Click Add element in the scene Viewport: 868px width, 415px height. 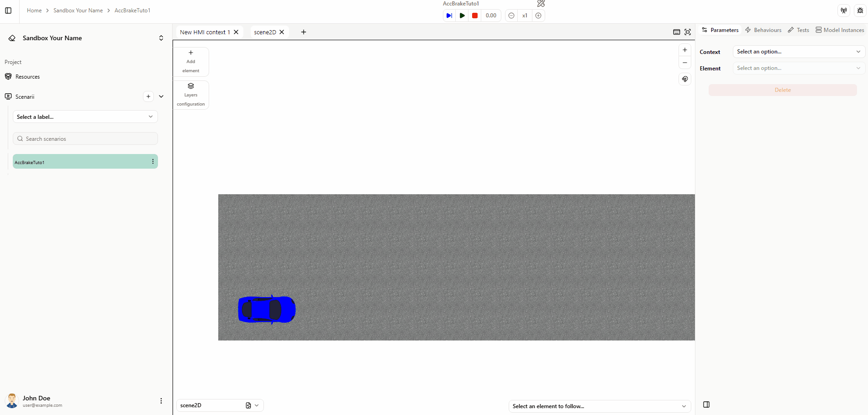pyautogui.click(x=191, y=61)
